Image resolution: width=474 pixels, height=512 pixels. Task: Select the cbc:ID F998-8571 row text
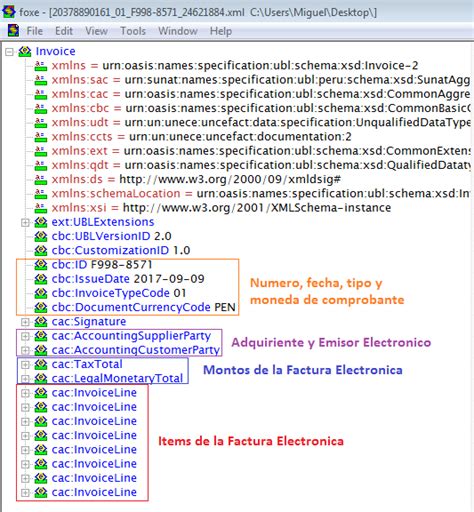tap(102, 265)
